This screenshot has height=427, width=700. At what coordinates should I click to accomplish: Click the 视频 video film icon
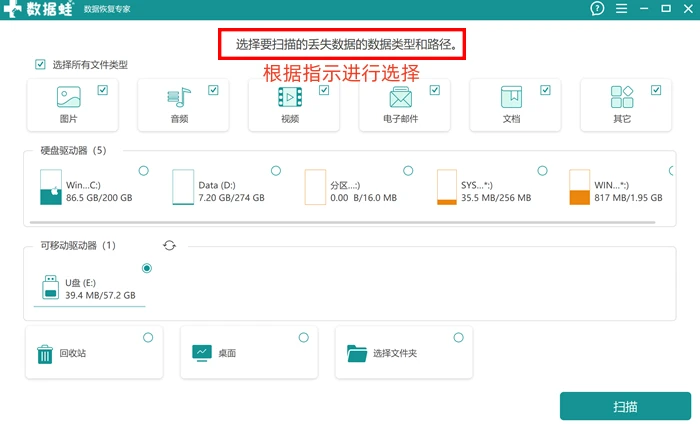pyautogui.click(x=290, y=97)
